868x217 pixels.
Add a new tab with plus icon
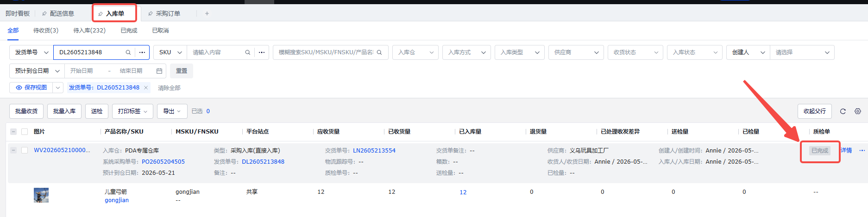click(207, 13)
